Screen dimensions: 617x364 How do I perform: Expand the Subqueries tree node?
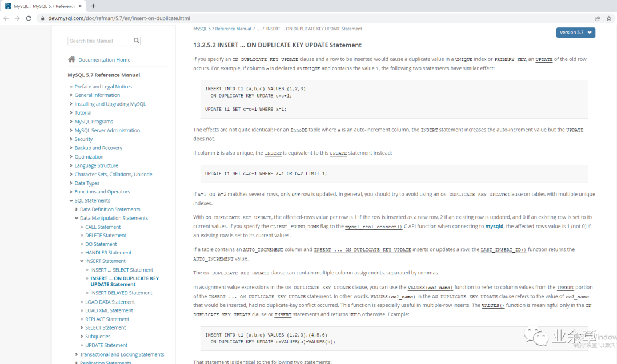point(82,337)
